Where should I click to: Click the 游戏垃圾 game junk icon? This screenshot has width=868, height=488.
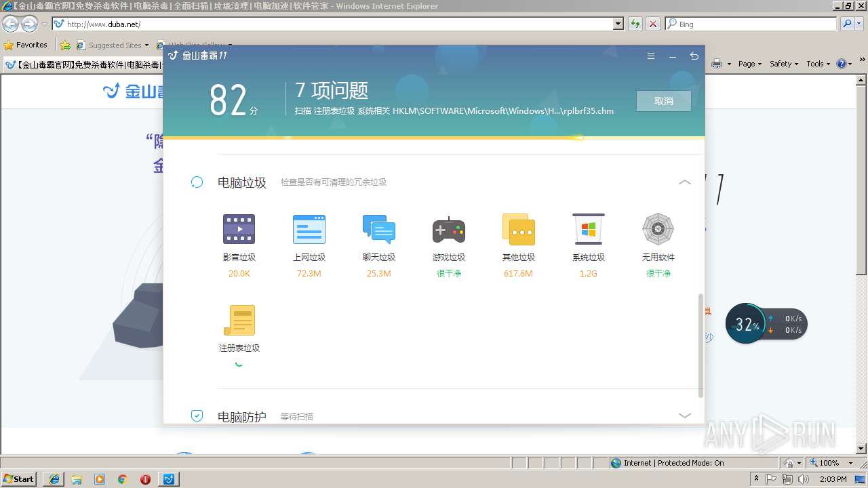(x=449, y=230)
